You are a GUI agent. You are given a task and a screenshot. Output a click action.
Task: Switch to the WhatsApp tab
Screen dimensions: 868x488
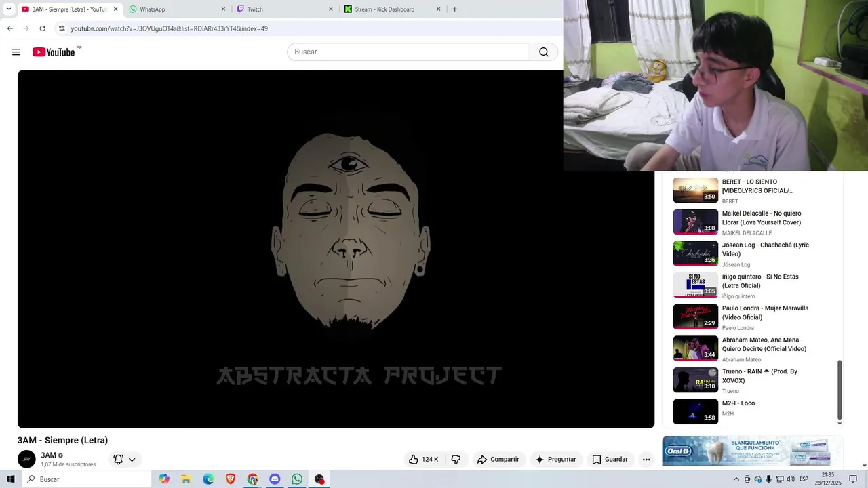pyautogui.click(x=178, y=9)
